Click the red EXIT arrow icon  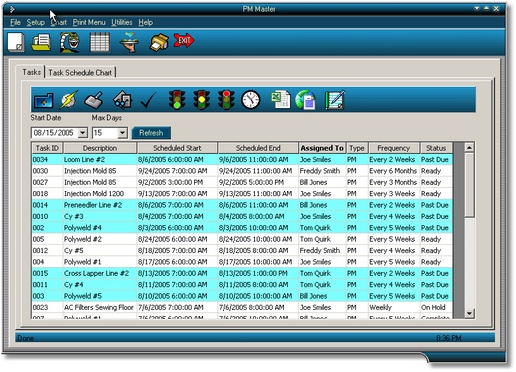click(184, 41)
